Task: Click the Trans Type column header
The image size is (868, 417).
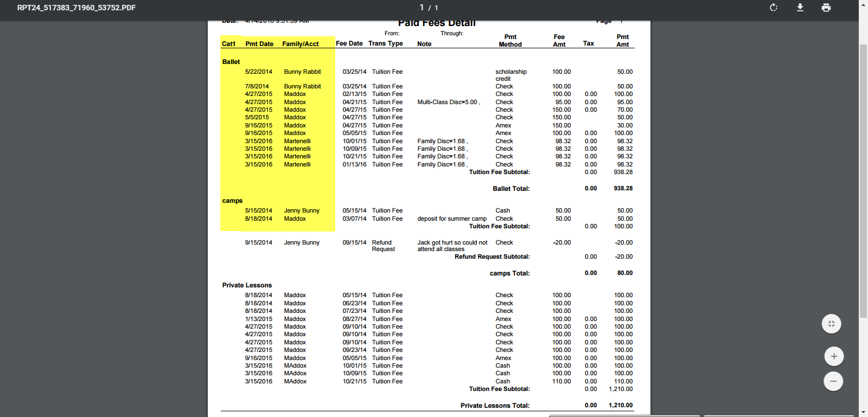Action: pos(386,43)
